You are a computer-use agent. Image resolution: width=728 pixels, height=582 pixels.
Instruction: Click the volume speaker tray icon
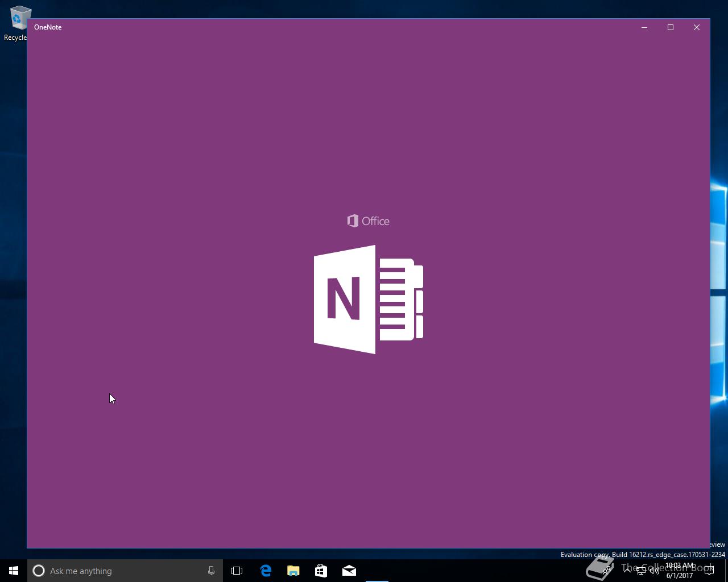coord(655,571)
